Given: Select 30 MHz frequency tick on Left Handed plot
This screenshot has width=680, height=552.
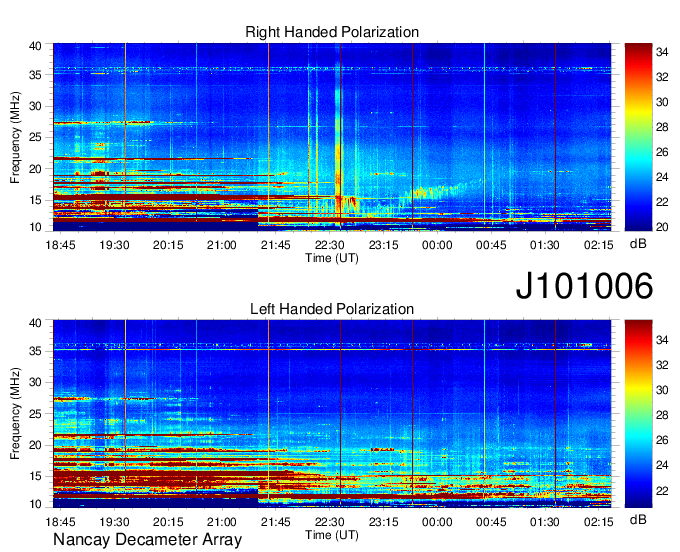Looking at the screenshot, I should (x=35, y=382).
